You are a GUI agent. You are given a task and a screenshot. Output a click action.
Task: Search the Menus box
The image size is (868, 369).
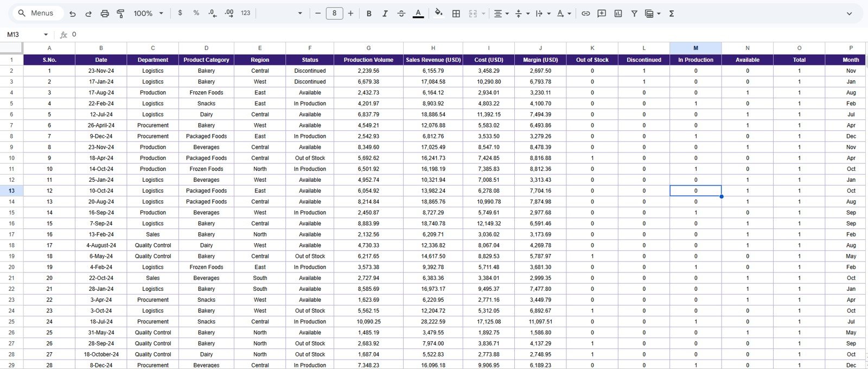pyautogui.click(x=37, y=13)
